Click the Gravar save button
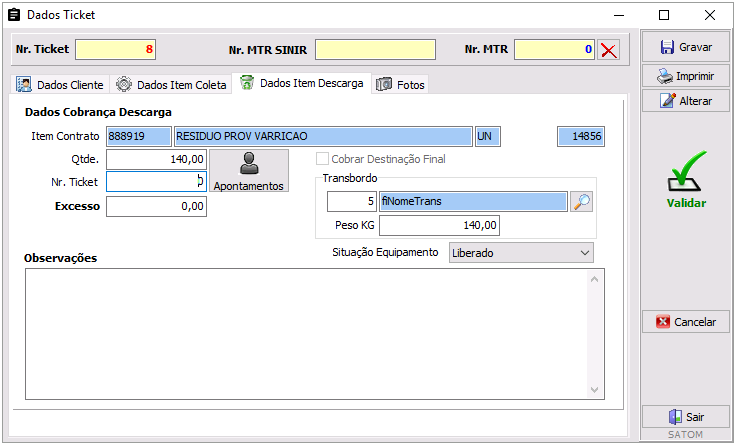The width and height of the screenshot is (736, 445). [686, 47]
